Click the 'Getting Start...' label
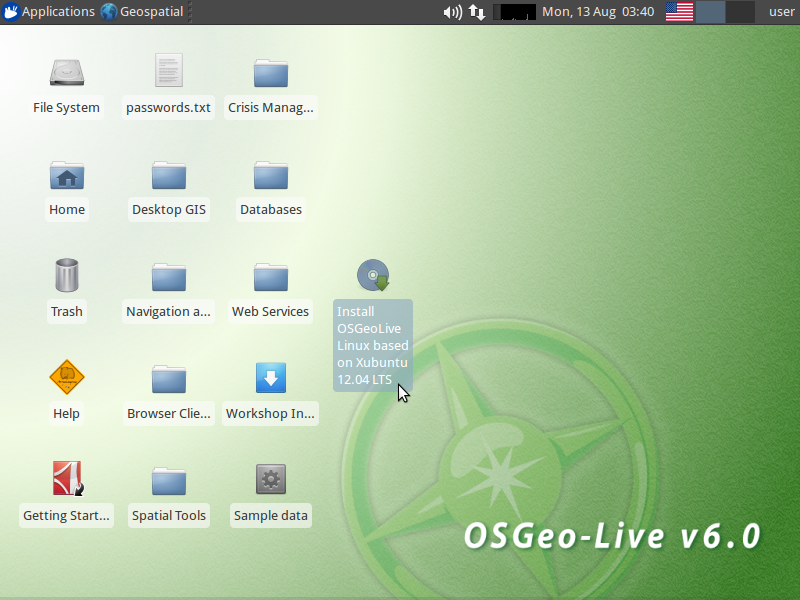 tap(66, 516)
